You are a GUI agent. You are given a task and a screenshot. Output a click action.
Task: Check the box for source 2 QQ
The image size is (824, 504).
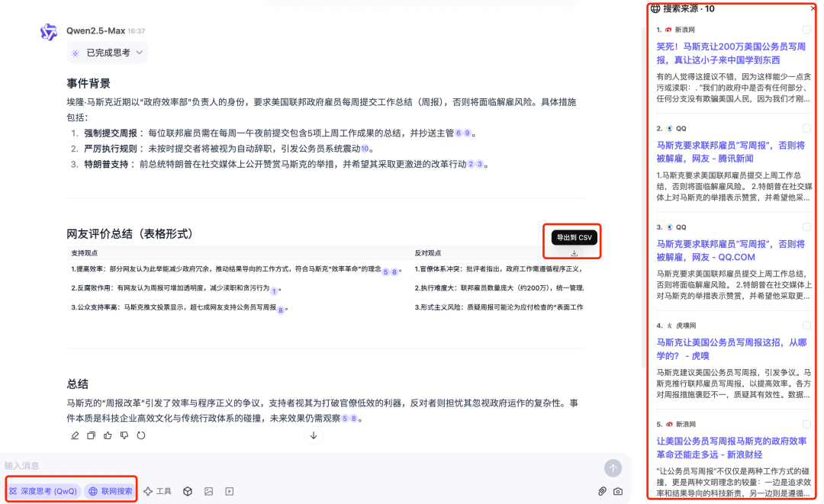pyautogui.click(x=806, y=128)
